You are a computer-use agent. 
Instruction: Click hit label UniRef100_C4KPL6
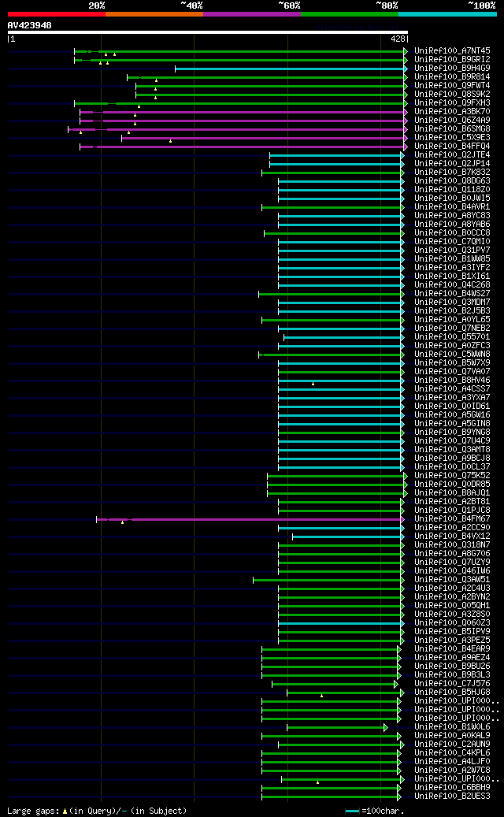coord(452,752)
